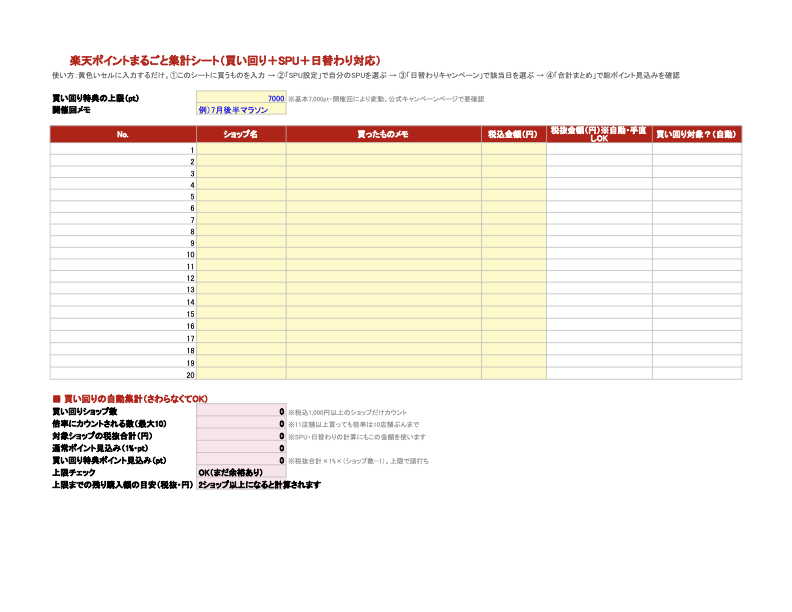Select the 使い方 instruction line under the title
The width and height of the screenshot is (792, 612).
(366, 75)
